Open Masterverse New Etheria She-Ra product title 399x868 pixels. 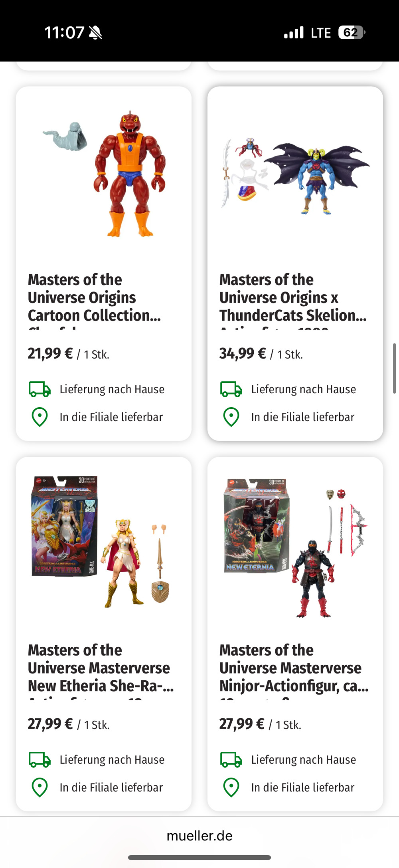[x=101, y=668]
